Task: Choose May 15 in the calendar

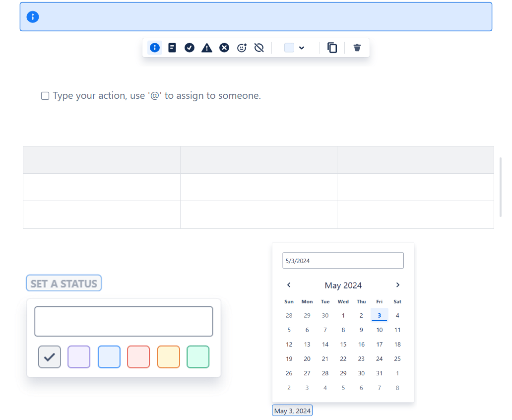Action: (x=343, y=344)
